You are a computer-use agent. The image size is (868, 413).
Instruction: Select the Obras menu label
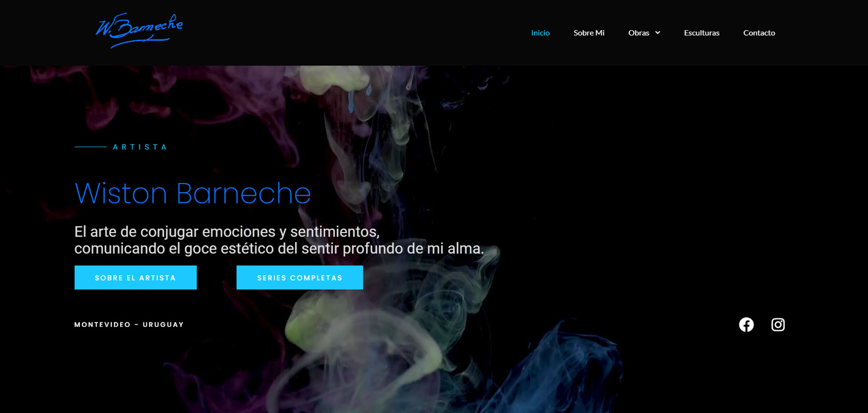coord(638,33)
